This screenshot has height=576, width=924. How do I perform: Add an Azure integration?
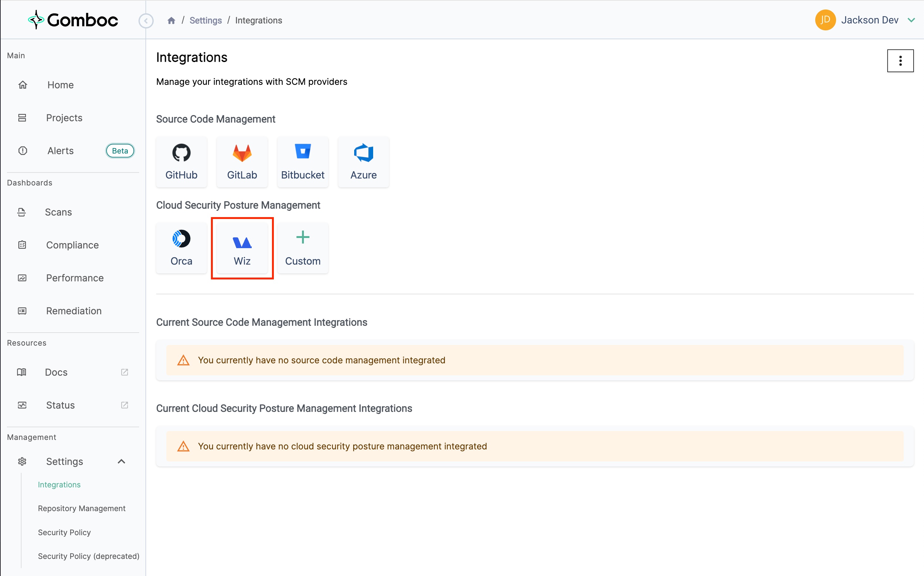[x=363, y=162]
